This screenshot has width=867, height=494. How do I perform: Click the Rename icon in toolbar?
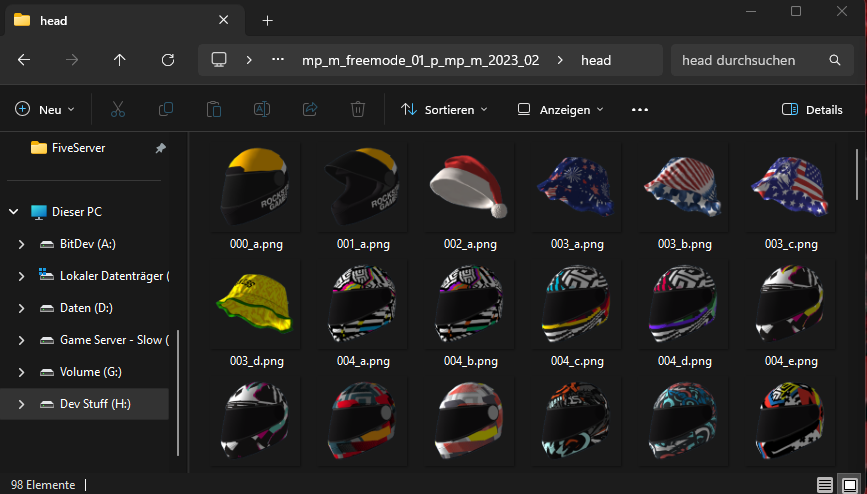(262, 110)
